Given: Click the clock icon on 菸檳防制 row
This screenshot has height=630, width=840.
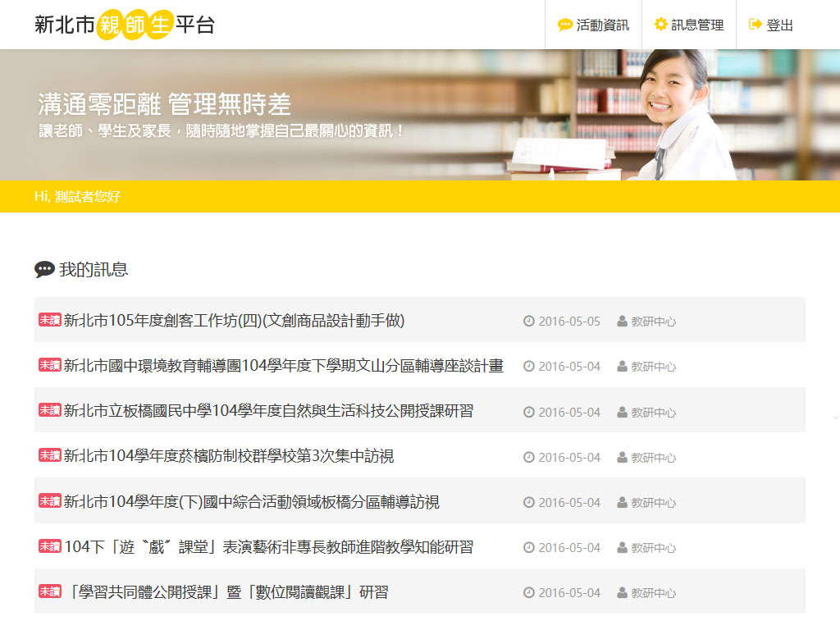Looking at the screenshot, I should 529,457.
